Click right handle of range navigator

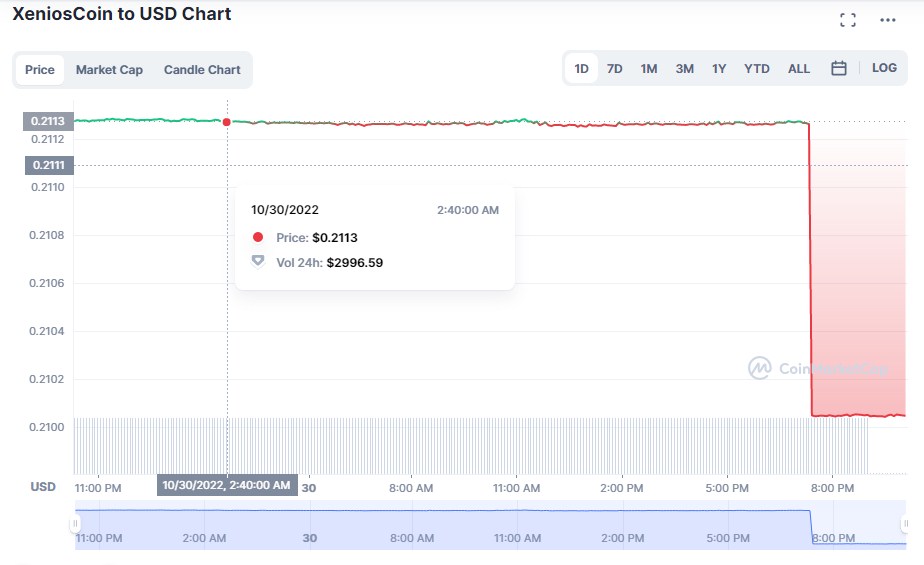coord(906,523)
